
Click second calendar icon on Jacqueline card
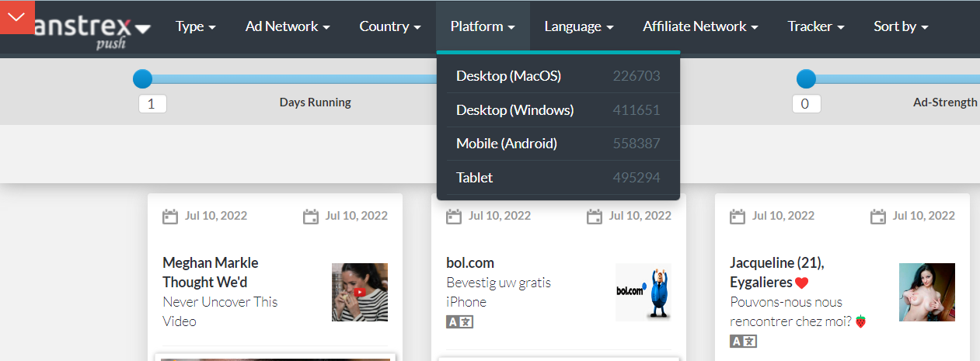[x=878, y=216]
